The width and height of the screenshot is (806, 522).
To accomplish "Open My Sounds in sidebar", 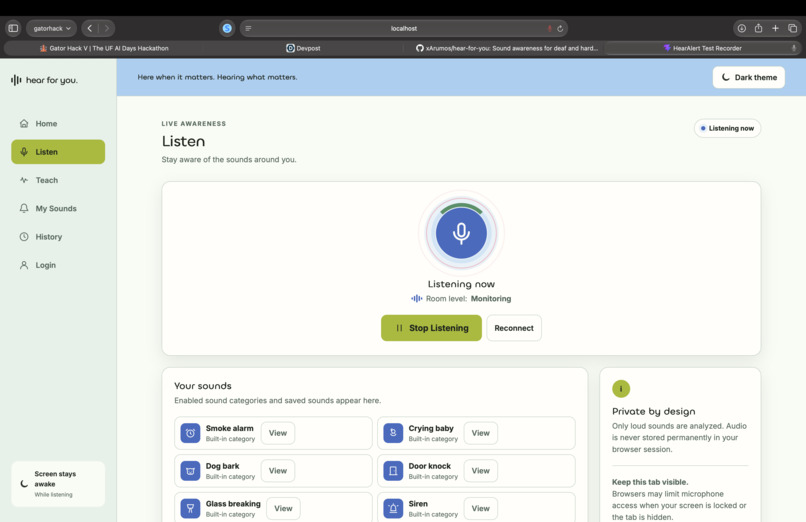I will (x=58, y=208).
